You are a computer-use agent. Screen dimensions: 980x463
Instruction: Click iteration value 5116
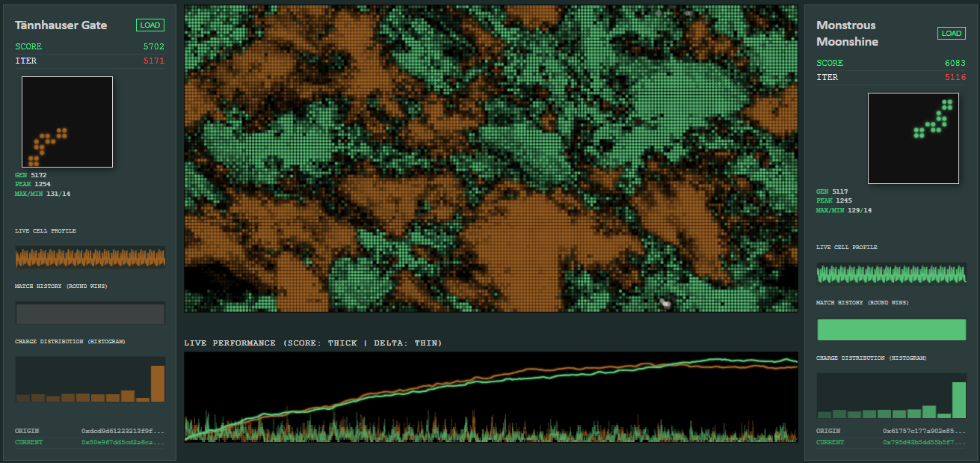pos(955,77)
